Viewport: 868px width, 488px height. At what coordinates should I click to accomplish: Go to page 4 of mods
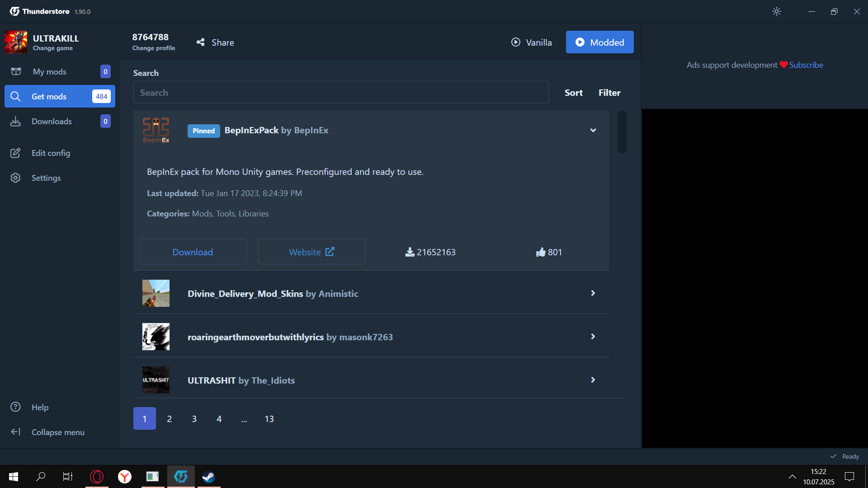pyautogui.click(x=219, y=418)
